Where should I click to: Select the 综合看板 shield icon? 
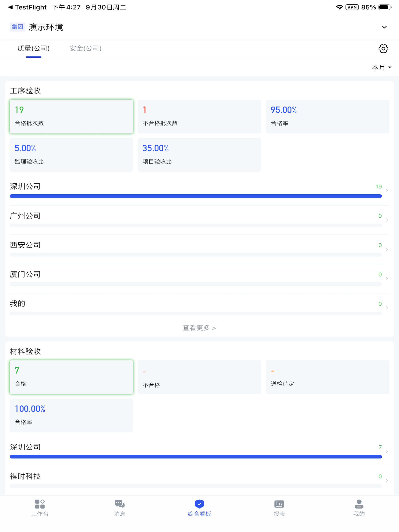coord(199,504)
